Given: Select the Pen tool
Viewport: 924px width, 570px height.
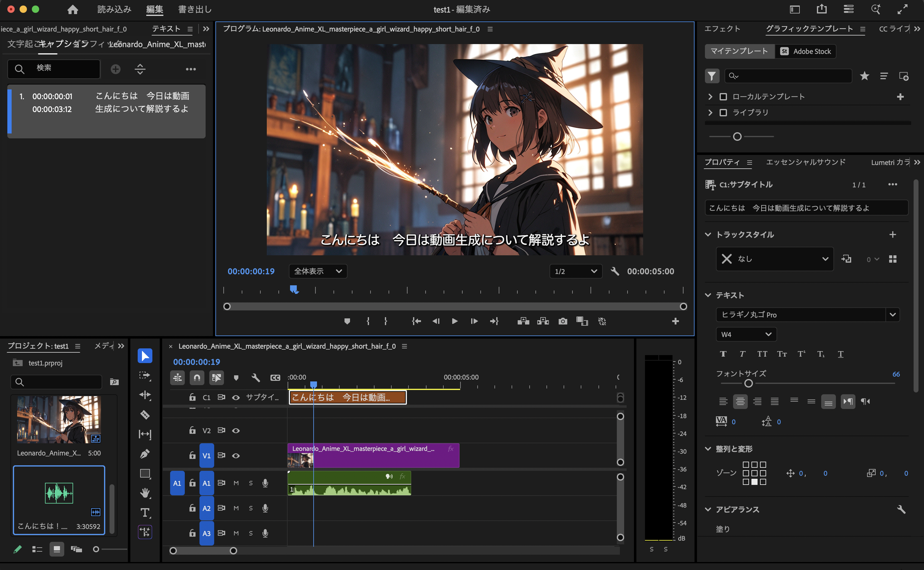Looking at the screenshot, I should [x=145, y=454].
